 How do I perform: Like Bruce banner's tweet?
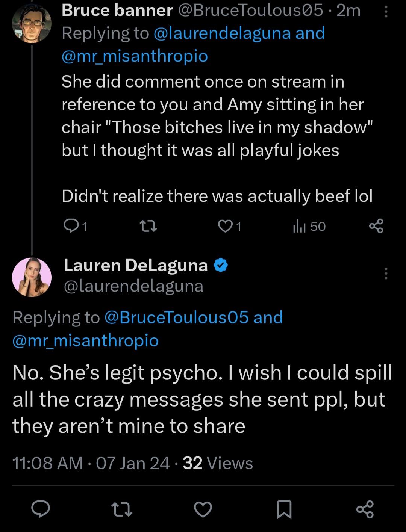tap(226, 226)
